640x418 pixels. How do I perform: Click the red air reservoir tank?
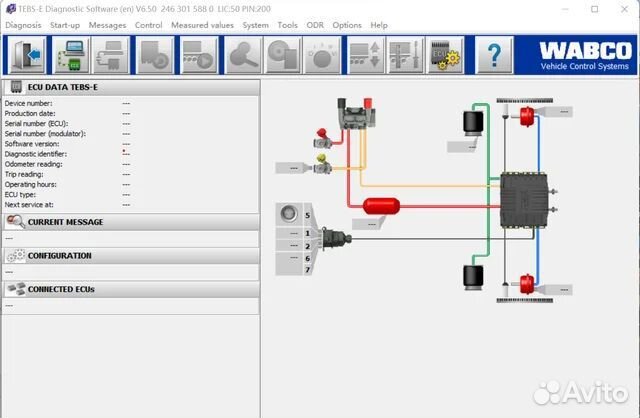point(380,205)
